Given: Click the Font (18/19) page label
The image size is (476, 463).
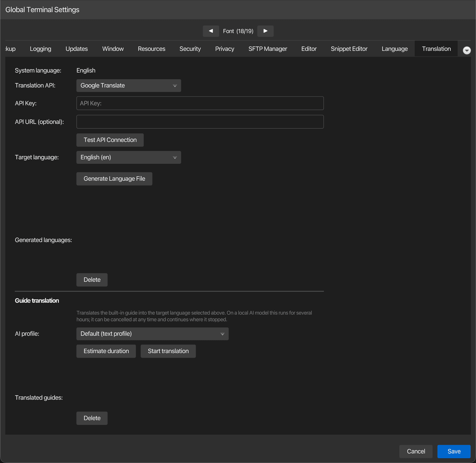Looking at the screenshot, I should click(238, 31).
